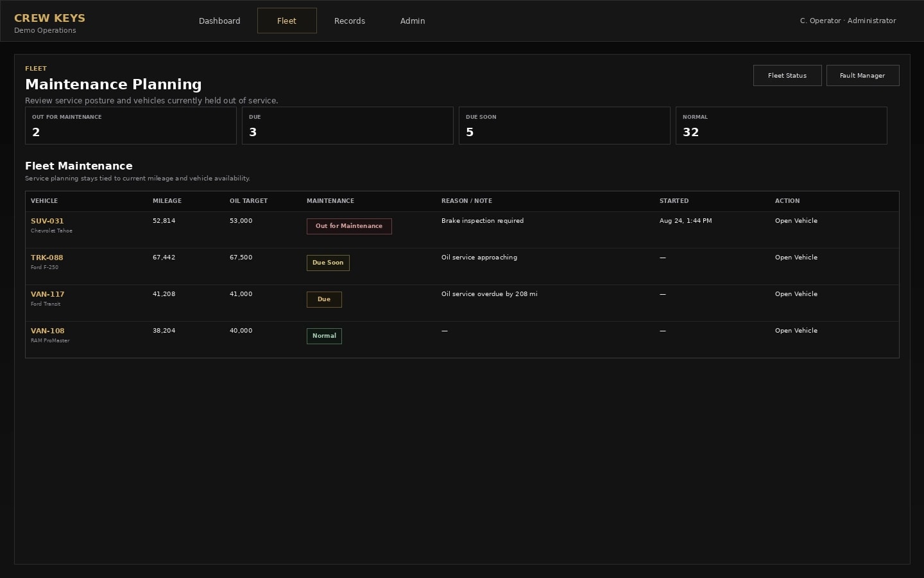The width and height of the screenshot is (924, 578).
Task: Go to the Records tab
Action: coord(350,21)
